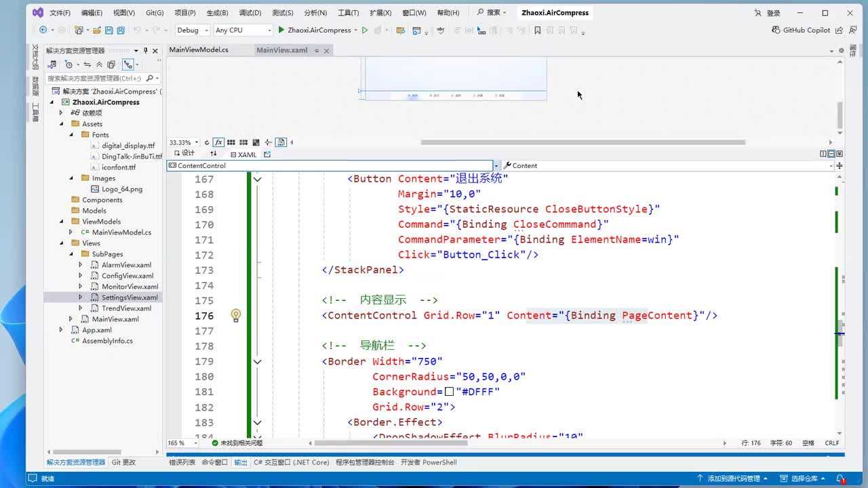
Task: Pin the Solution Explorer panel
Action: pyautogui.click(x=145, y=51)
